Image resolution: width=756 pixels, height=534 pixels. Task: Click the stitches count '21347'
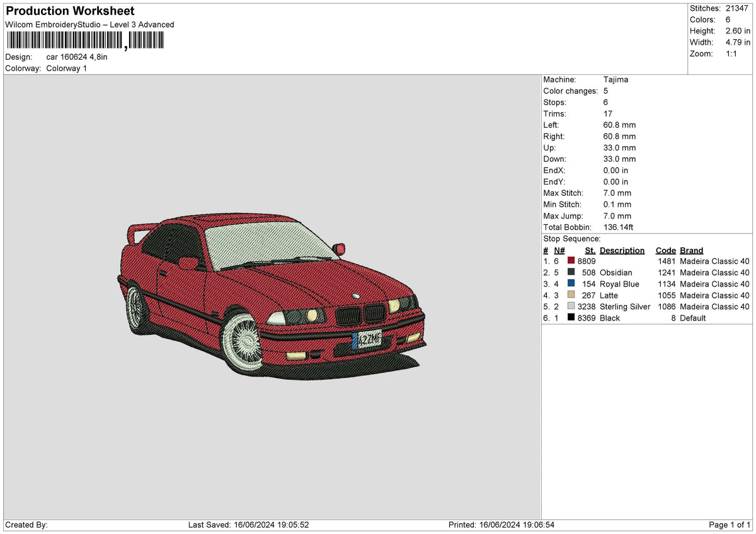click(736, 8)
